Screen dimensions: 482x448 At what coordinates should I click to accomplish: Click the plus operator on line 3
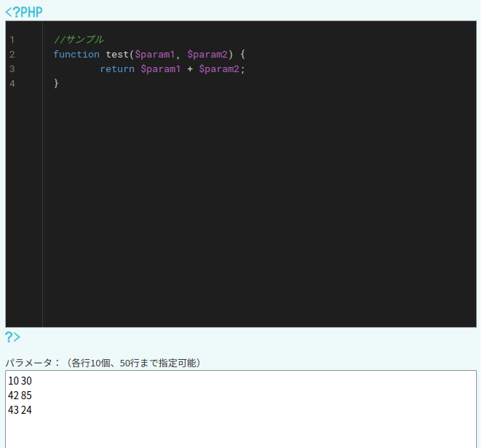tap(190, 69)
